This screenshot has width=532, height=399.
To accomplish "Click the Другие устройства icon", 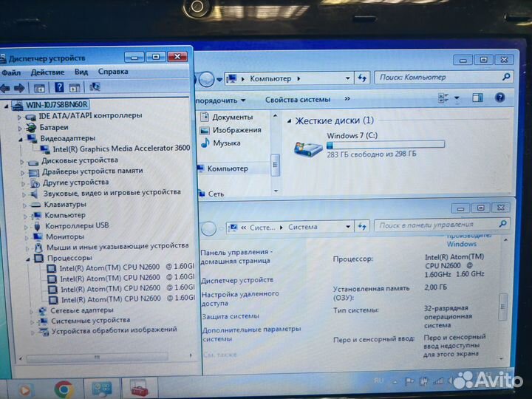I will point(35,183).
